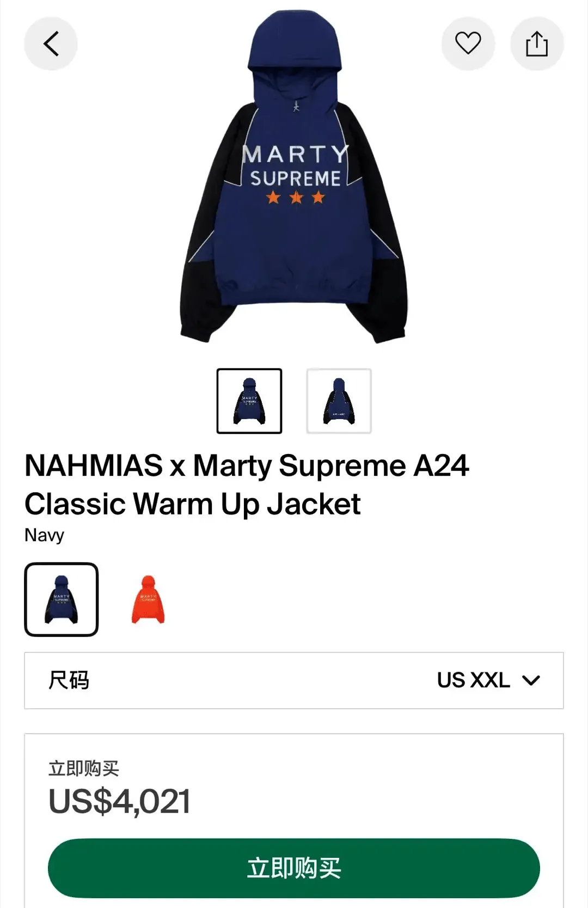This screenshot has height=908, width=588.
Task: Tap the orange stars on jacket photo
Action: click(x=296, y=197)
